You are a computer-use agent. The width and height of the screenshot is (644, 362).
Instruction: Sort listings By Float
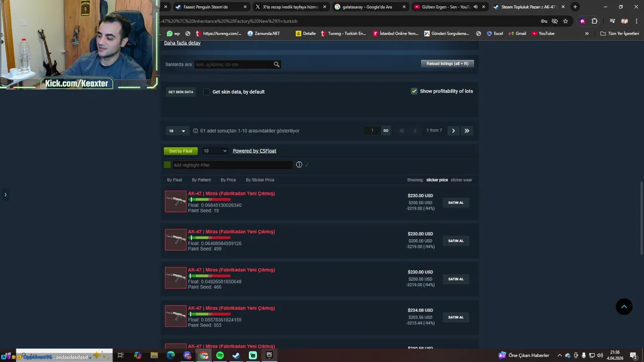[175, 180]
